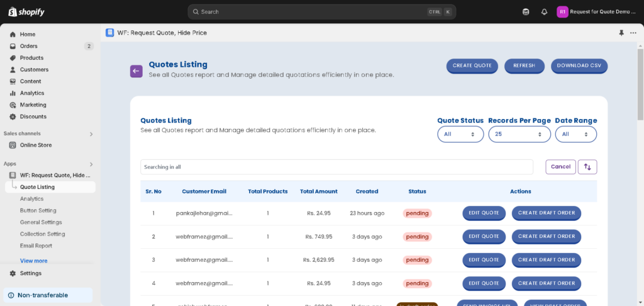Pin the app using pin icon
Image resolution: width=644 pixels, height=306 pixels.
pos(621,33)
